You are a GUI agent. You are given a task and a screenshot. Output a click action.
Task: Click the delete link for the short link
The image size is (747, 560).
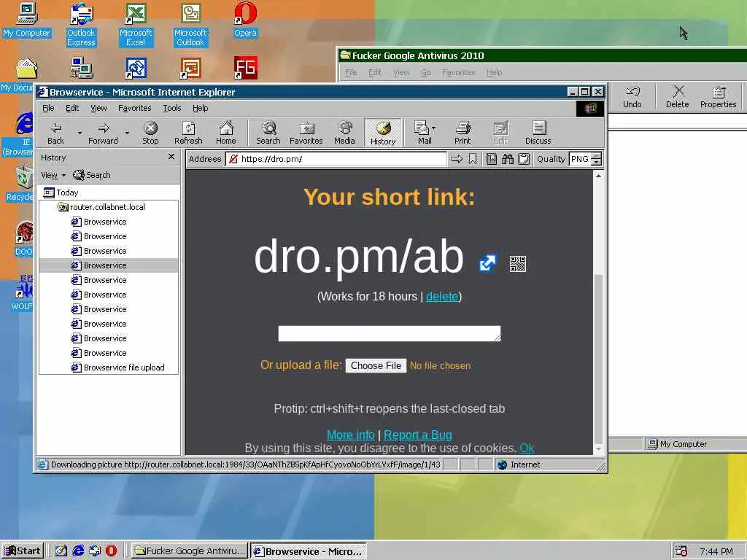point(441,296)
